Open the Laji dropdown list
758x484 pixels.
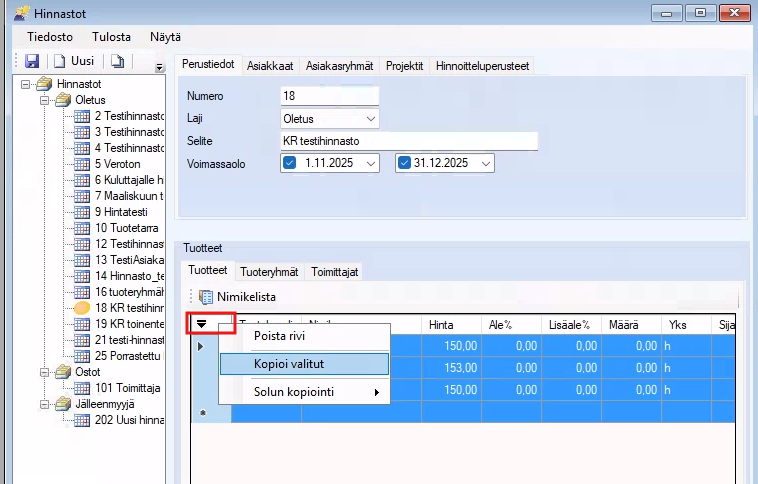pyautogui.click(x=371, y=119)
